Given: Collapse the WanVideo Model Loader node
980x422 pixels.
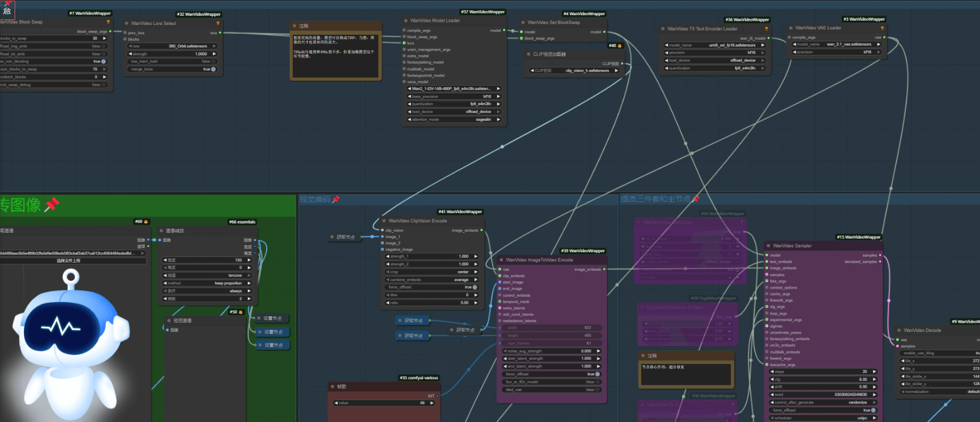Looking at the screenshot, I should 405,21.
